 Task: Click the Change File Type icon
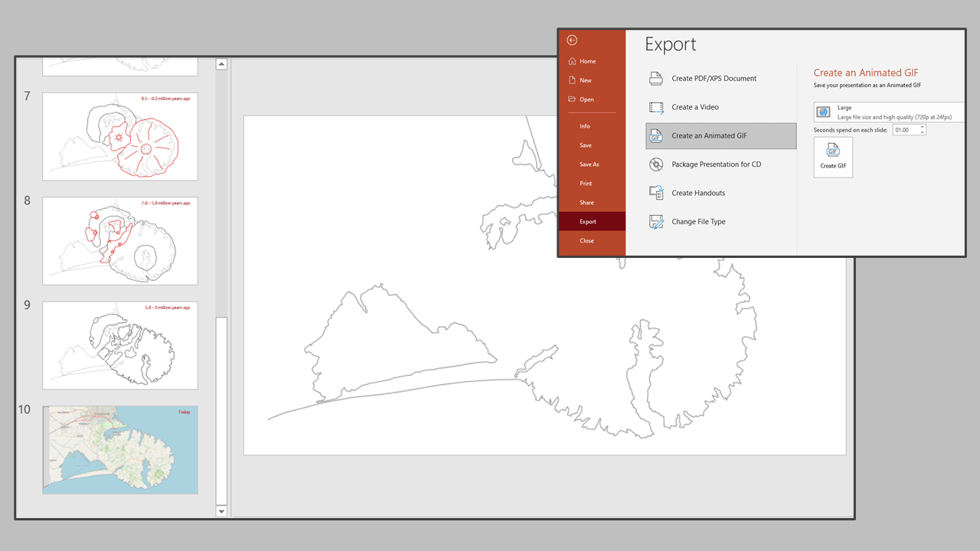click(x=655, y=221)
